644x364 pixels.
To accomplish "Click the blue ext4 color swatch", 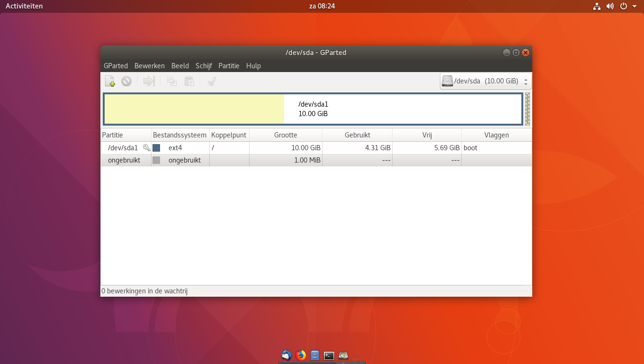I will (x=156, y=148).
